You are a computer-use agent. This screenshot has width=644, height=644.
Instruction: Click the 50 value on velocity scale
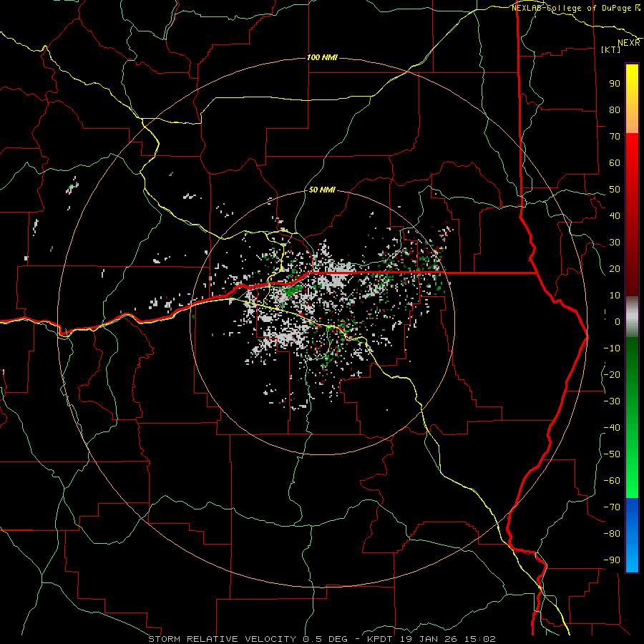(x=615, y=190)
